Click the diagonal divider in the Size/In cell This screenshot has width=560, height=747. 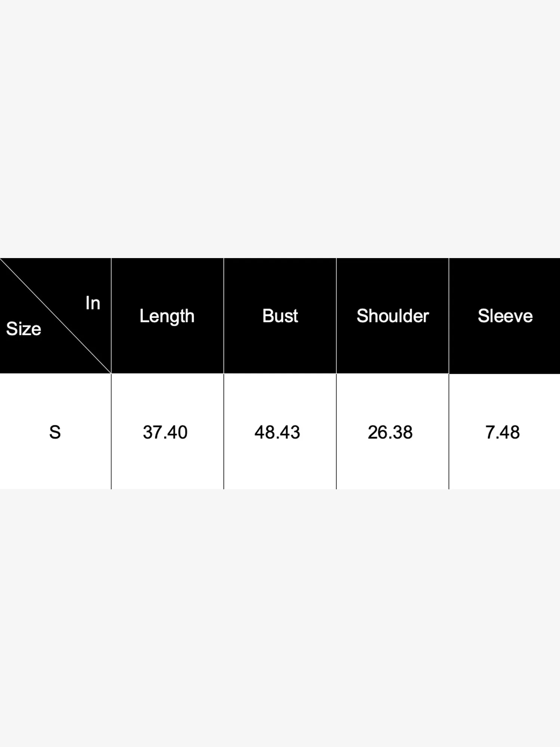click(x=56, y=316)
